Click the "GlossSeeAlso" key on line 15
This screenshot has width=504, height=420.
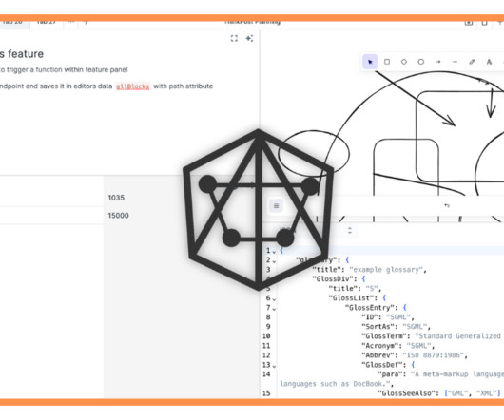[406, 393]
